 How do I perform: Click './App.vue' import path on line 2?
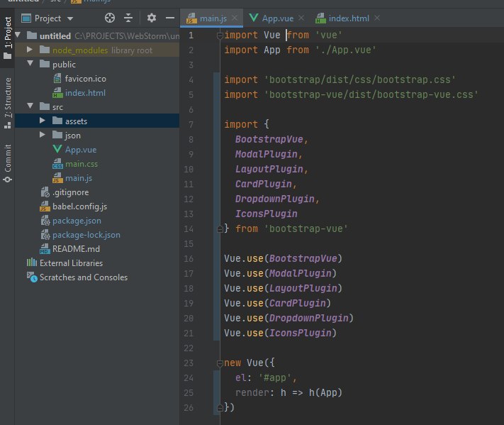pos(345,50)
